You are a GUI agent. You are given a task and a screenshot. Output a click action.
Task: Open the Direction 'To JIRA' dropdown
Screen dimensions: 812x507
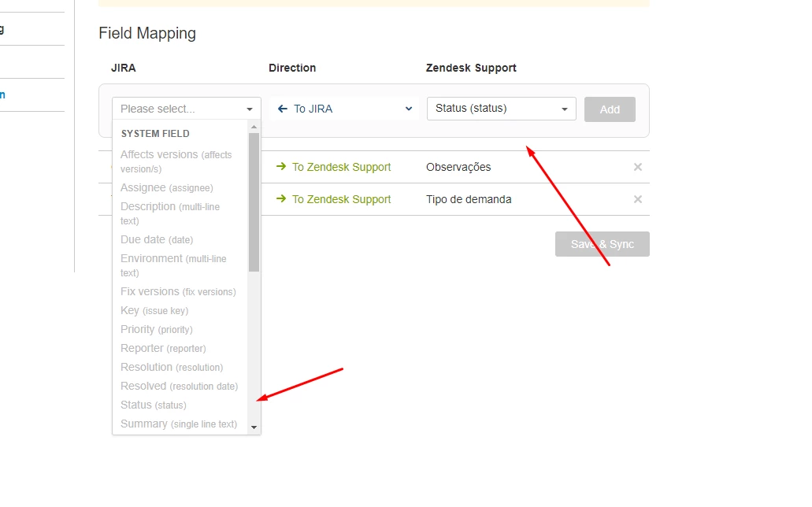click(344, 109)
